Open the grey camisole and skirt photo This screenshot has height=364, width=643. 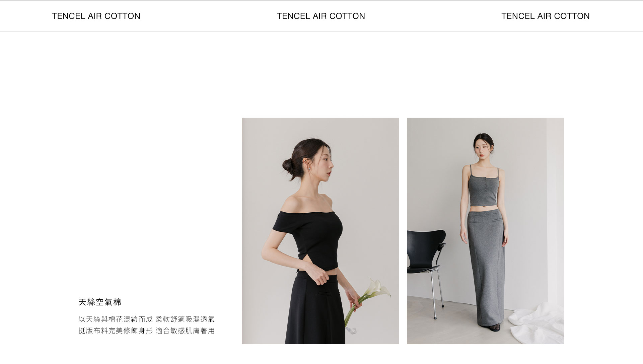pos(485,231)
